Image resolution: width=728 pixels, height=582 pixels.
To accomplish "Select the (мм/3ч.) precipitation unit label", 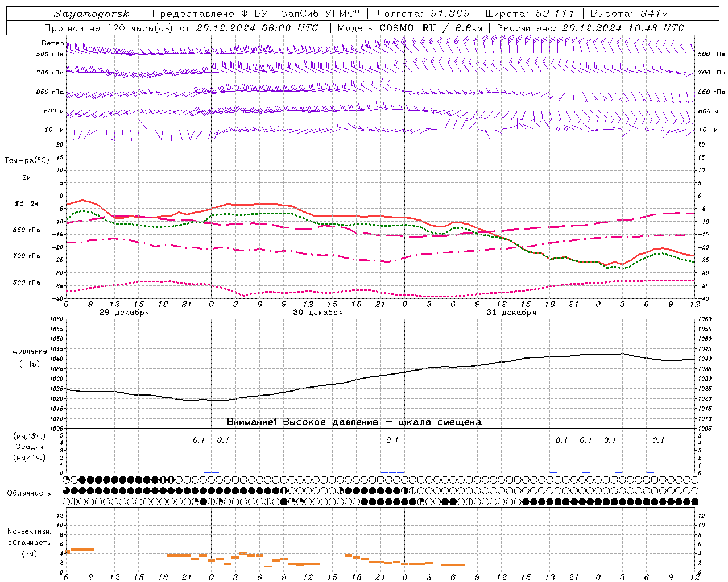I will (30, 436).
